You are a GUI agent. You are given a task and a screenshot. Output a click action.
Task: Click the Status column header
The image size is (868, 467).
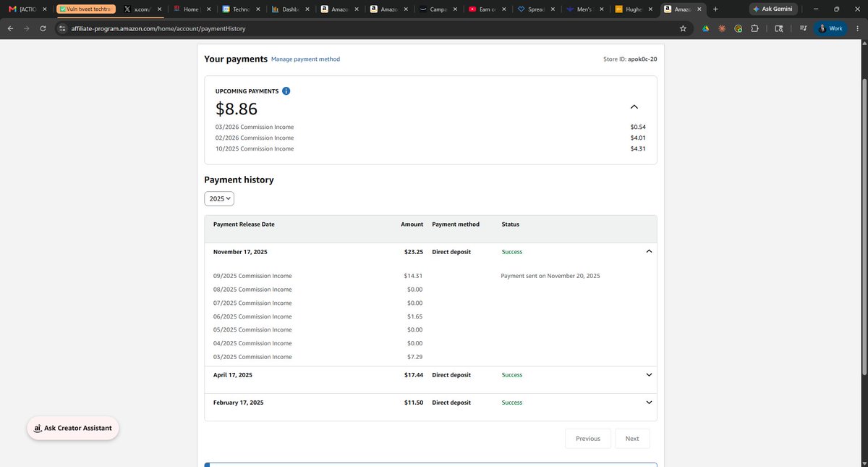click(x=510, y=224)
